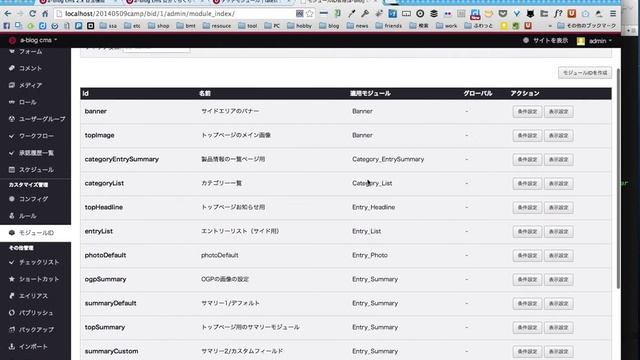Viewport: 640px width, 360px height.
Task: Open the work bookmarks folder
Action: coord(447,26)
